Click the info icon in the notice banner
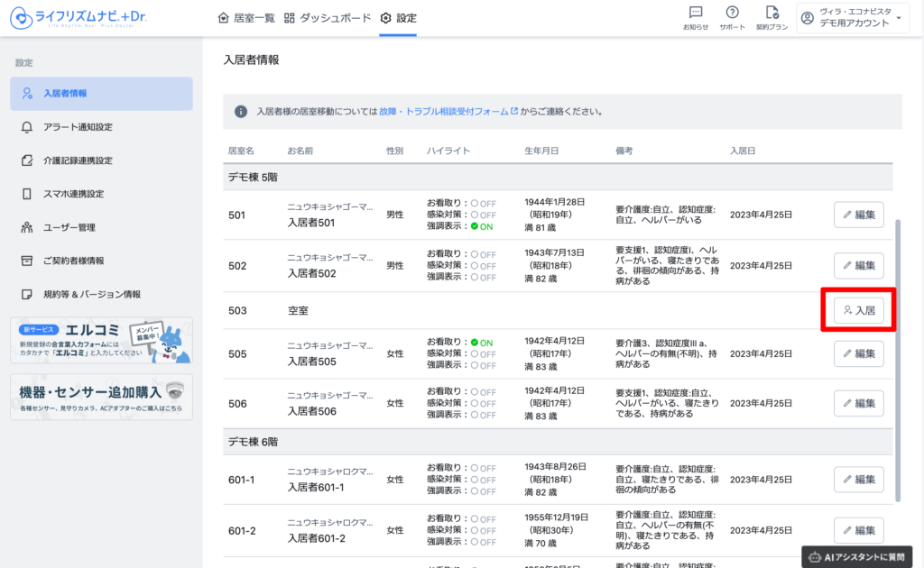 click(x=241, y=112)
